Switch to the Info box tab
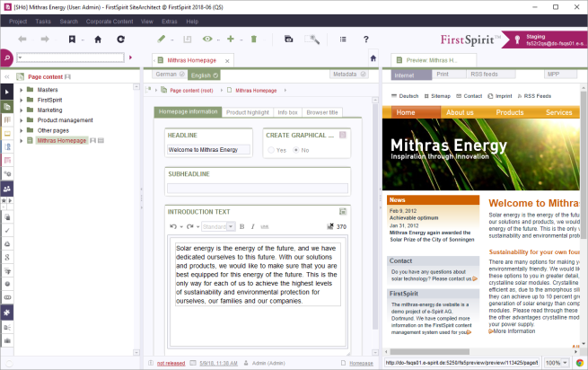The image size is (588, 370). pyautogui.click(x=287, y=112)
